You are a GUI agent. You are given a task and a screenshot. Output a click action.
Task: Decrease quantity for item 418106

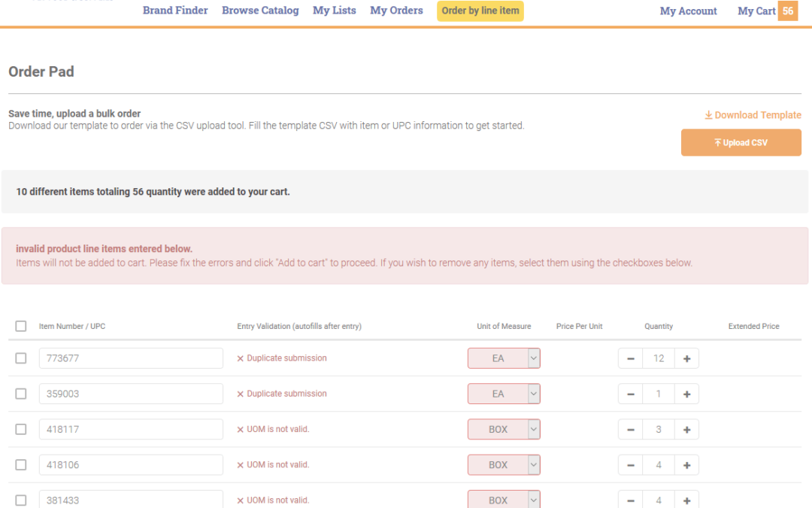pos(630,465)
